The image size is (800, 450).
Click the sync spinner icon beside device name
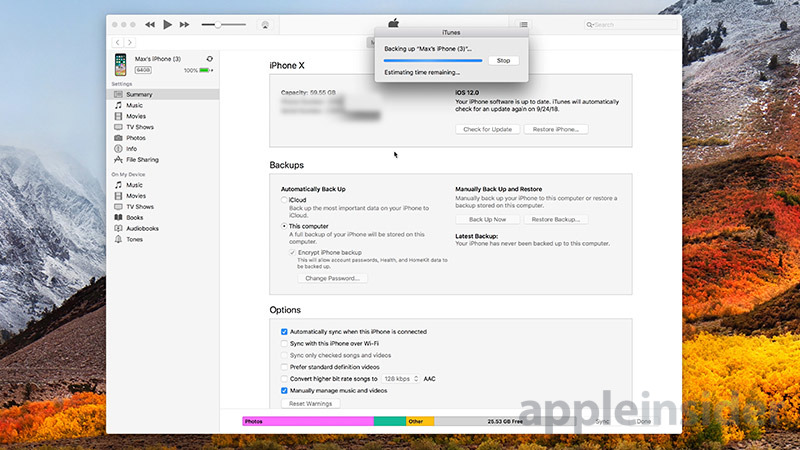pyautogui.click(x=209, y=59)
